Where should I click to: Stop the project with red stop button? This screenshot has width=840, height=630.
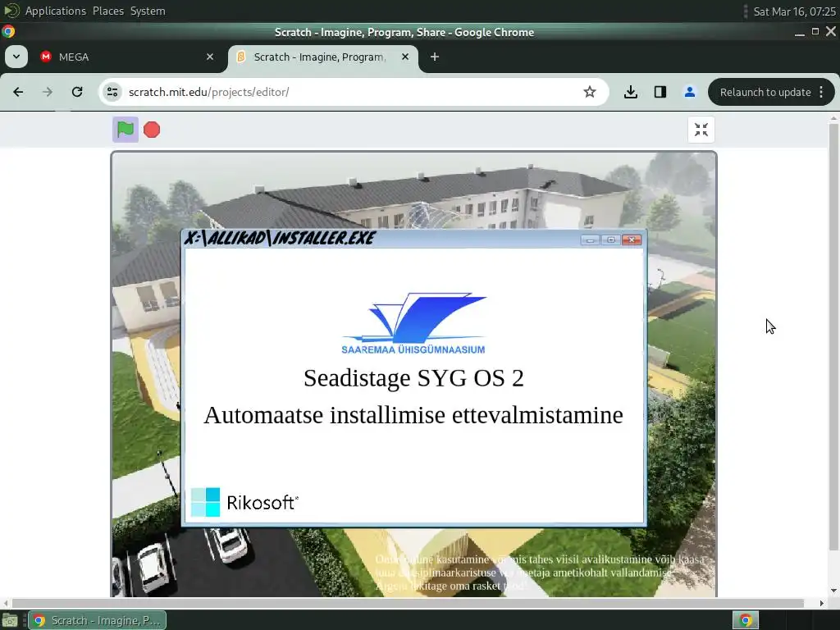[152, 130]
